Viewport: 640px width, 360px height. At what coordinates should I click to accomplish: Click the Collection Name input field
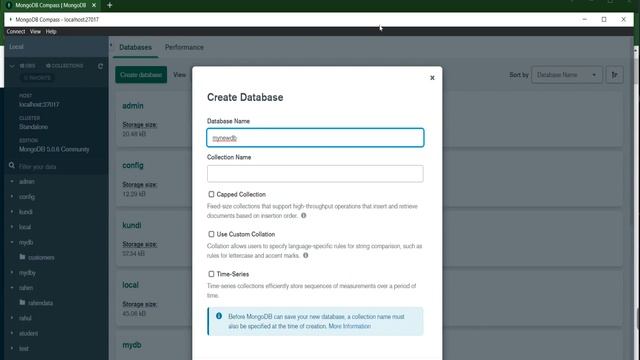coord(315,174)
